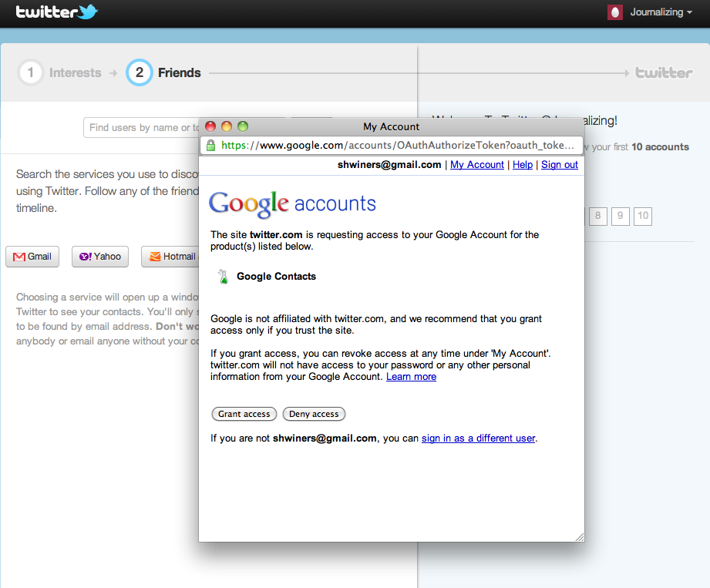Screen dimensions: 710x588
Task: Click the shwiners@gmail.com header text
Action: pos(389,165)
